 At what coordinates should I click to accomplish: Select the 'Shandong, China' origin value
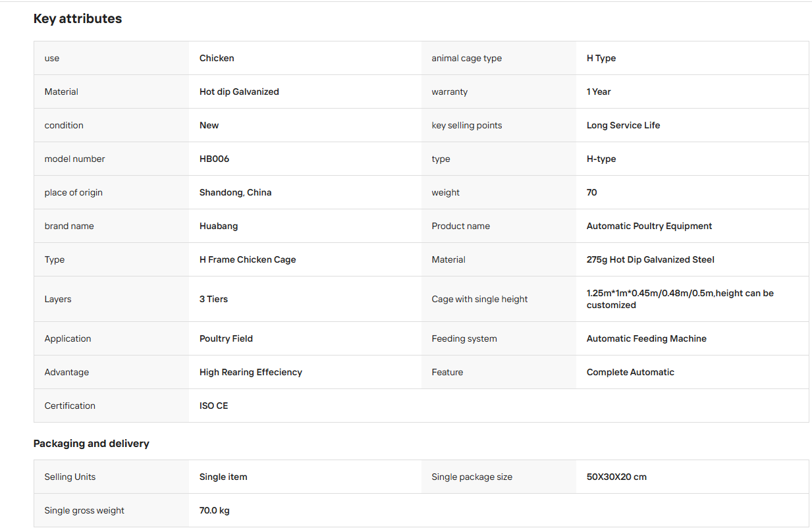(235, 192)
